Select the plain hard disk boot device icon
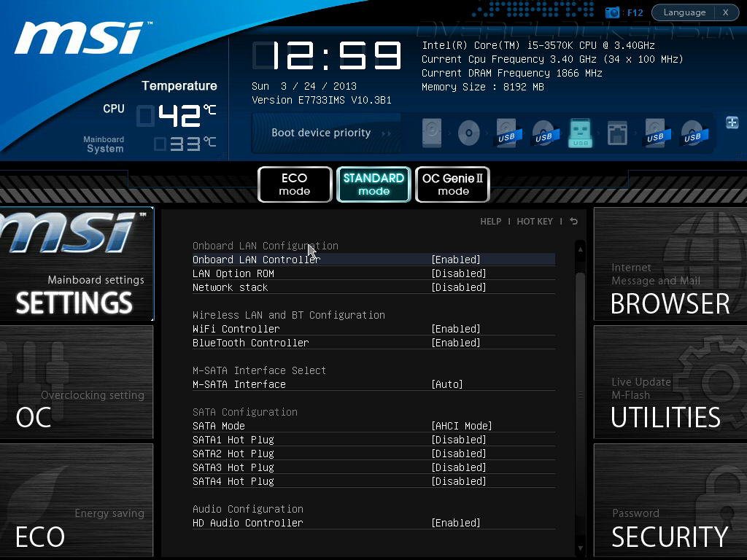This screenshot has height=560, width=747. (x=432, y=133)
